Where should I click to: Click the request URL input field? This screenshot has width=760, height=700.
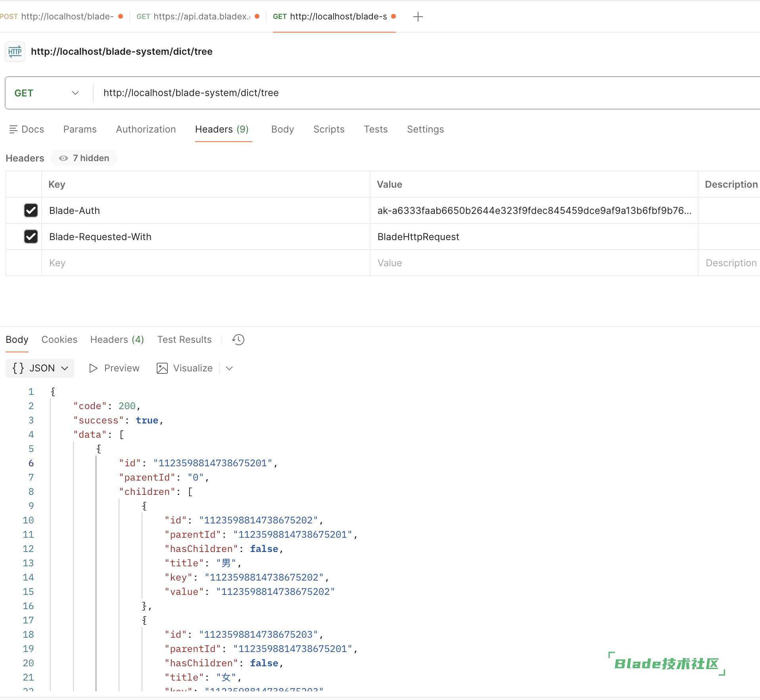[397, 93]
